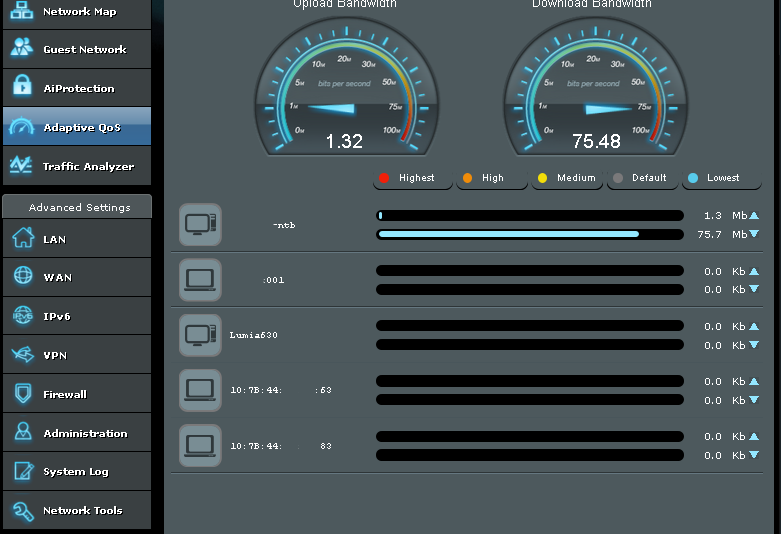781x534 pixels.
Task: Open AiProtection via its lock icon
Action: pos(22,88)
